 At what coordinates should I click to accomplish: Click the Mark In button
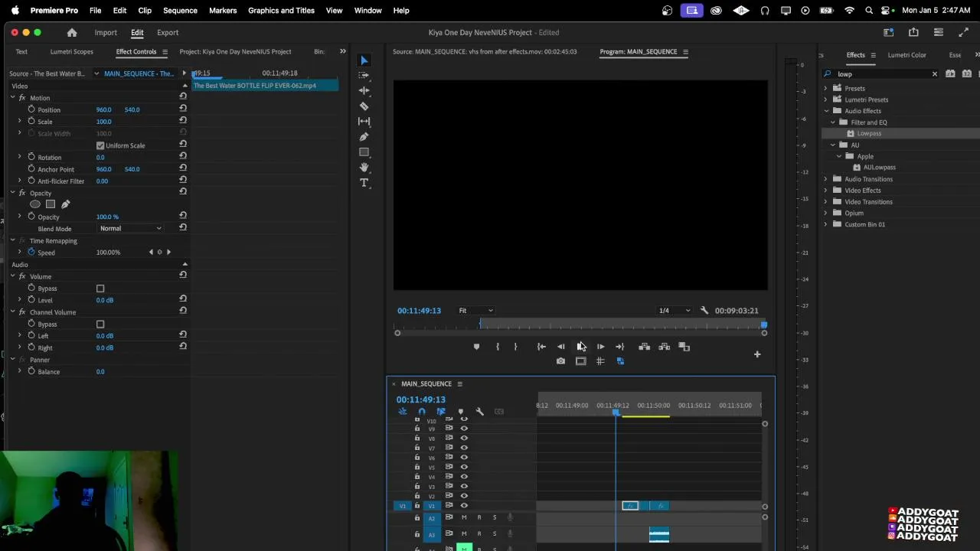498,347
